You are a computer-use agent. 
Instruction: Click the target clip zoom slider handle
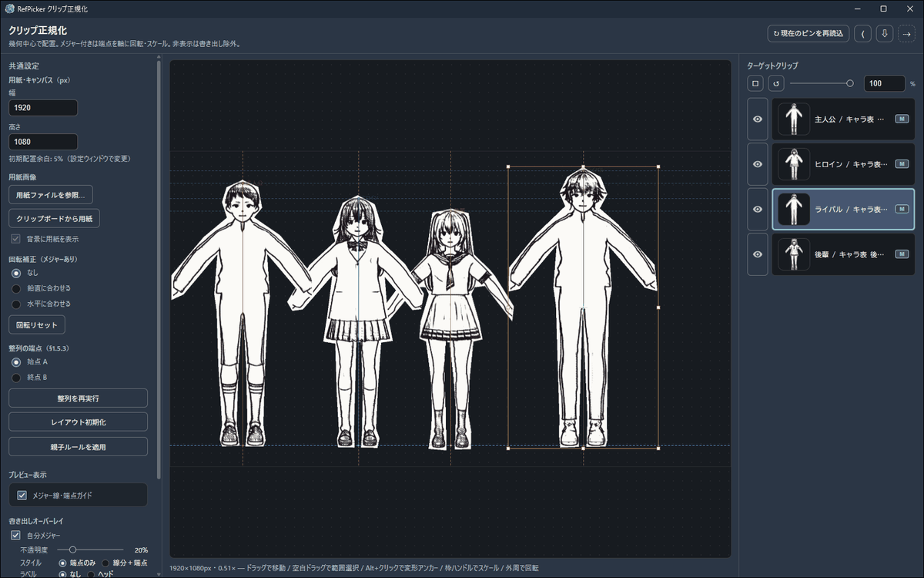coord(850,83)
